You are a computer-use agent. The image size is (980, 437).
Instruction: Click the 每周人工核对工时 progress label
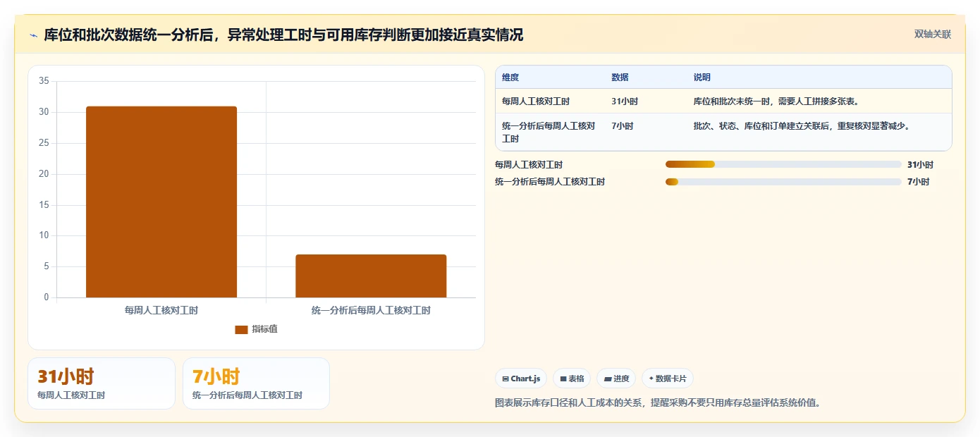click(x=529, y=165)
